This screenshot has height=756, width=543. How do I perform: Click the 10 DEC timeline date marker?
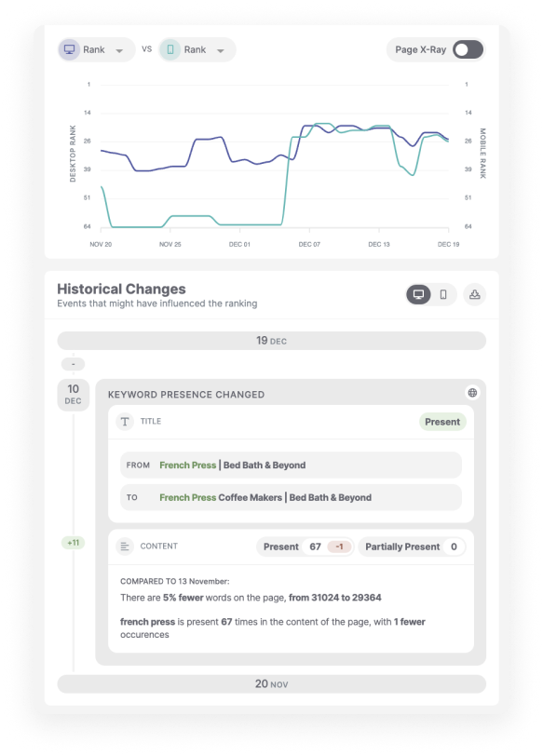(x=74, y=395)
